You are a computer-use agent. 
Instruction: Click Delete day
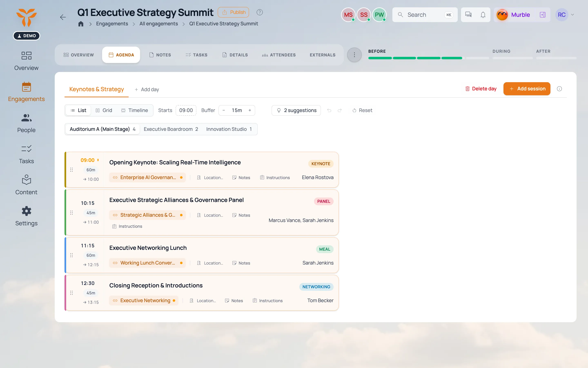pyautogui.click(x=481, y=89)
